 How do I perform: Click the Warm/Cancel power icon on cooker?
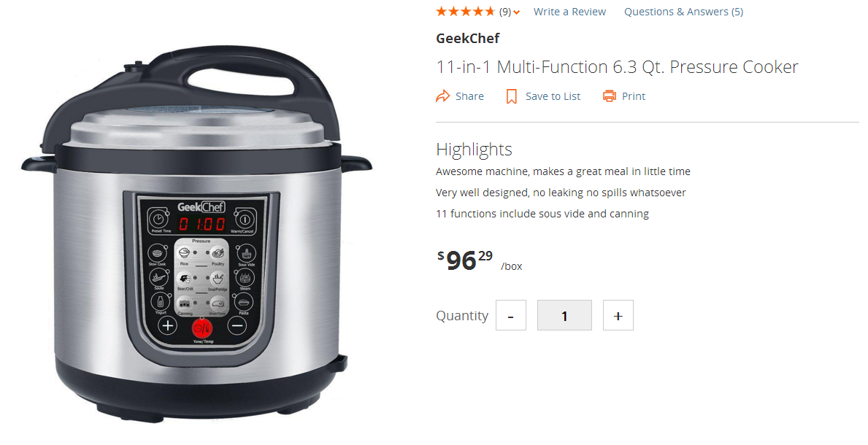click(x=244, y=219)
